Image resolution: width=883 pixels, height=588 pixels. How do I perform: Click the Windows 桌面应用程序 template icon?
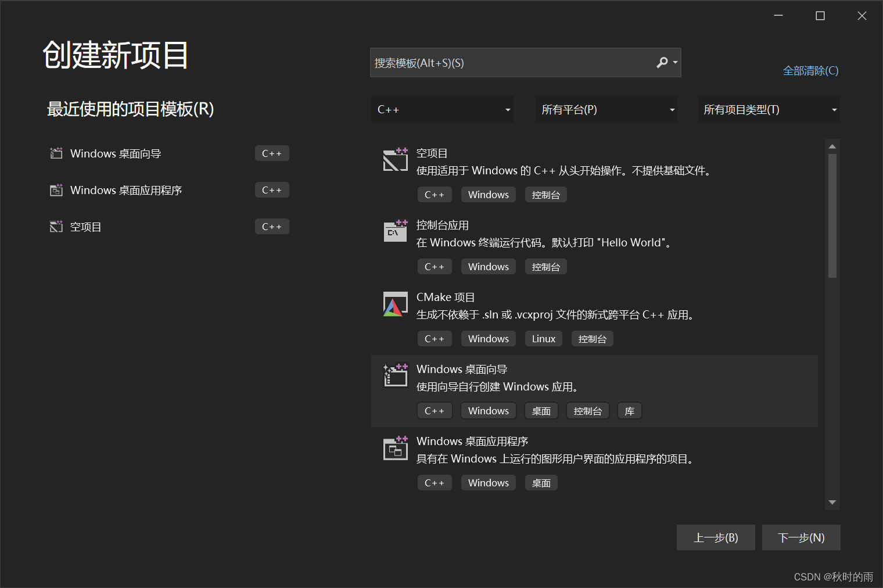[x=395, y=447]
